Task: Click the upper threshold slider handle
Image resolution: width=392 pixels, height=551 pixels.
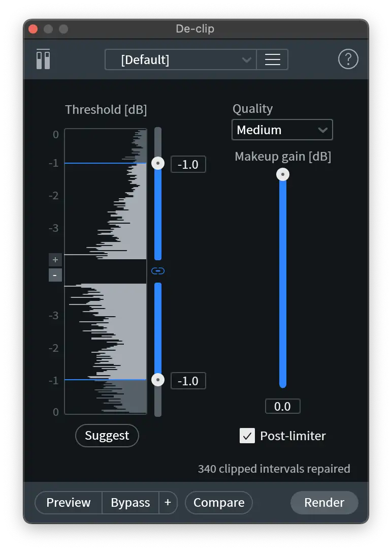Action: click(158, 163)
